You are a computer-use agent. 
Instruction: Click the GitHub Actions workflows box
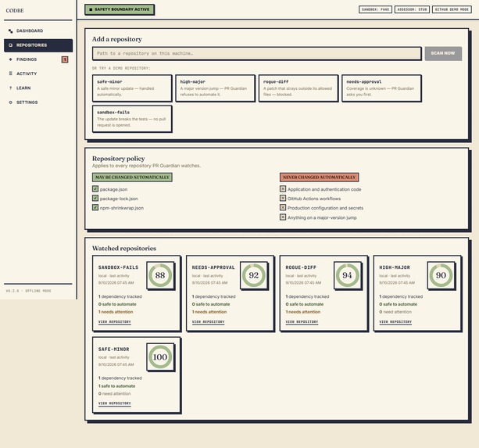[x=283, y=199]
